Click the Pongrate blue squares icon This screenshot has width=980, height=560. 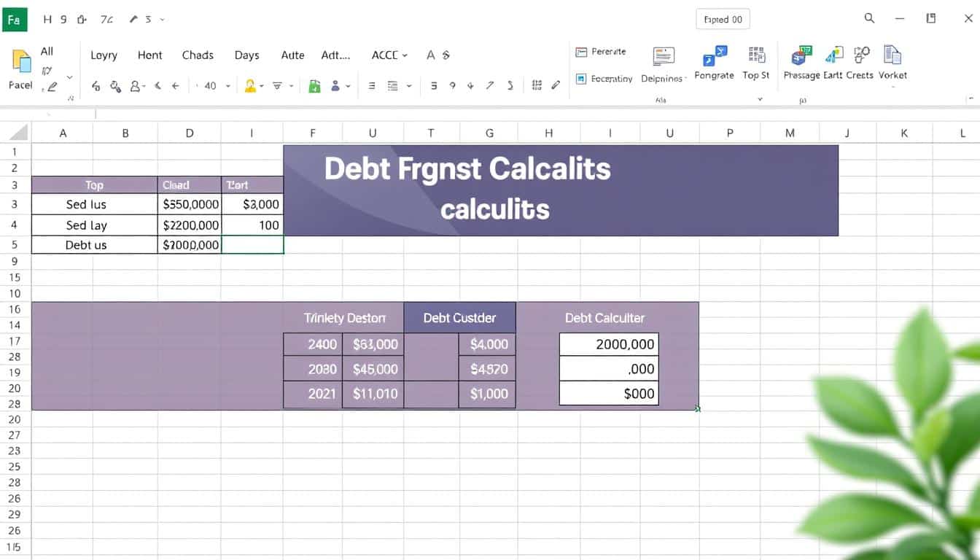point(715,56)
